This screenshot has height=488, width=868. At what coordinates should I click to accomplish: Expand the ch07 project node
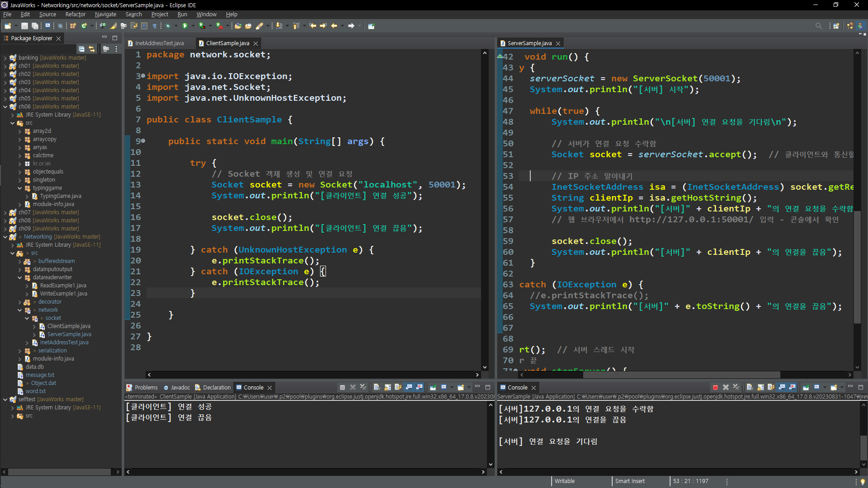[5, 212]
